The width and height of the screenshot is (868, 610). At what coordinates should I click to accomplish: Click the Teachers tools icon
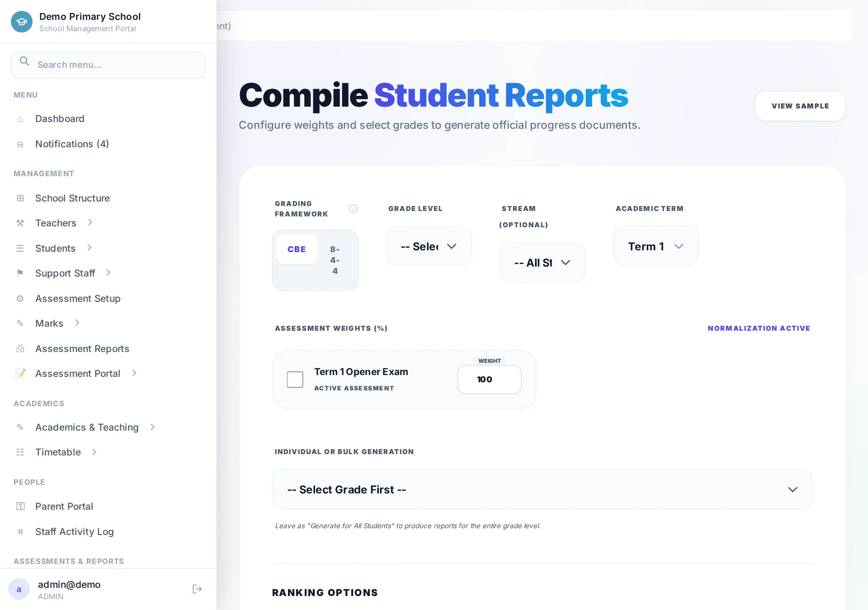(x=20, y=223)
